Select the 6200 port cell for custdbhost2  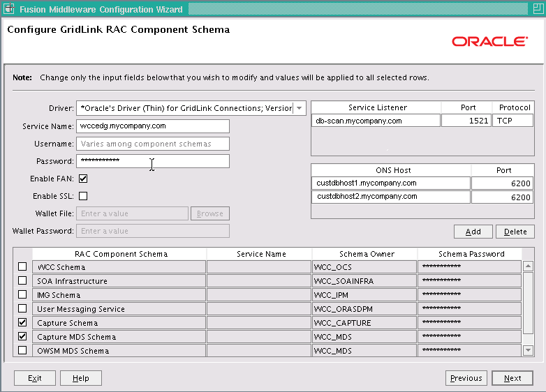coord(502,197)
